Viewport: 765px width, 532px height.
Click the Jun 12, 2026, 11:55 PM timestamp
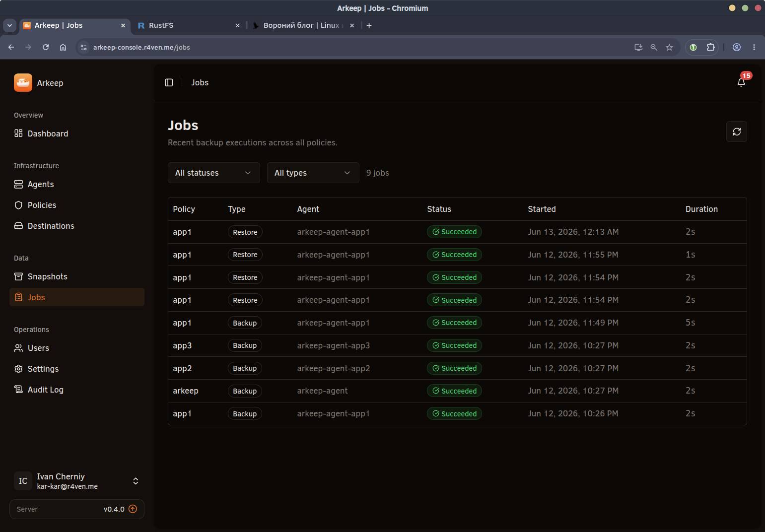click(573, 255)
